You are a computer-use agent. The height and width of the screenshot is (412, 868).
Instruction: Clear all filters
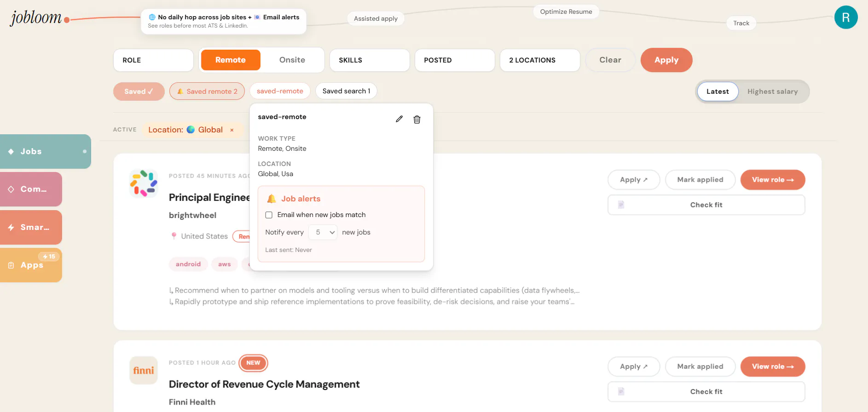tap(610, 60)
